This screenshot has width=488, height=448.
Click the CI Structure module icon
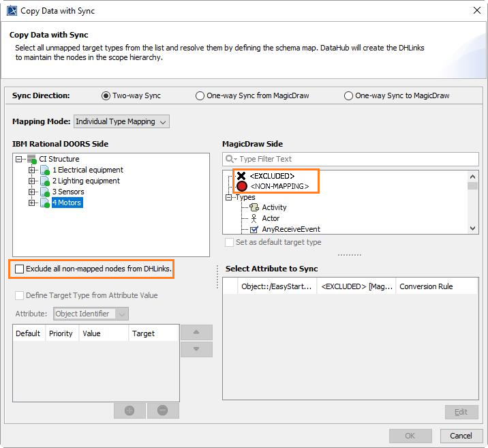(32, 159)
